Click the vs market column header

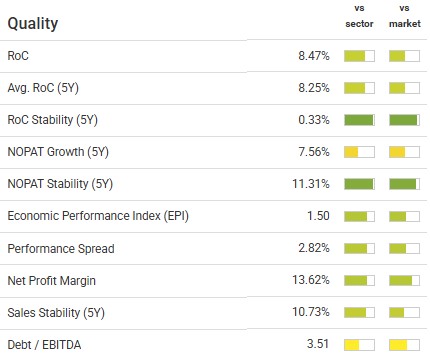click(405, 16)
